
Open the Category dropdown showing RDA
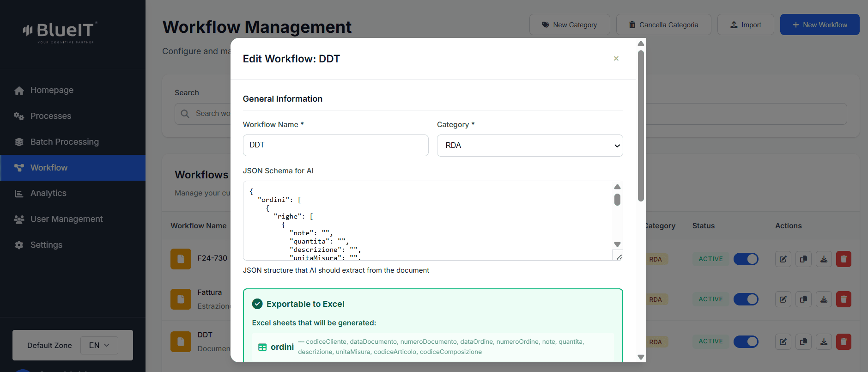pos(530,146)
